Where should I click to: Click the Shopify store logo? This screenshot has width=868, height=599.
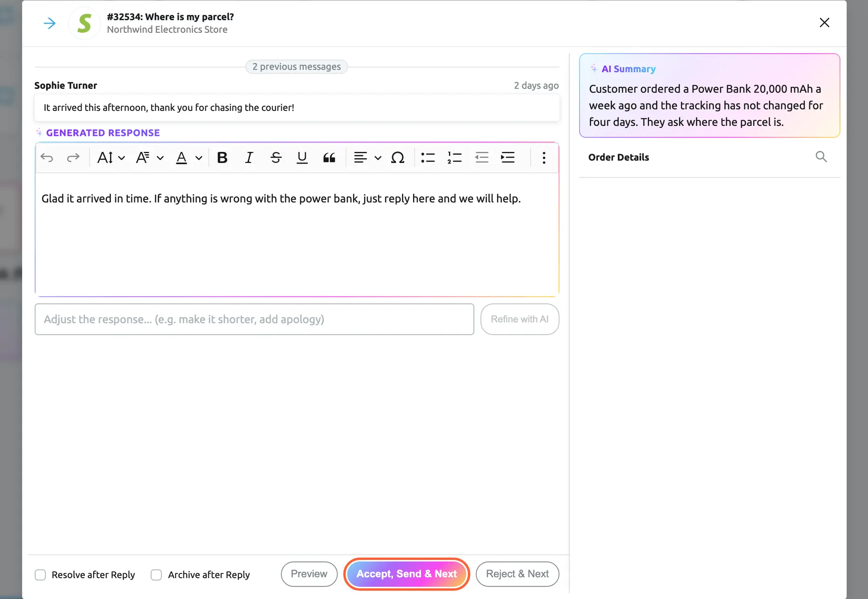[x=84, y=23]
